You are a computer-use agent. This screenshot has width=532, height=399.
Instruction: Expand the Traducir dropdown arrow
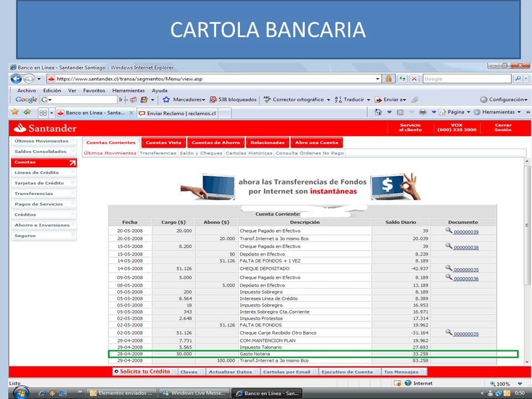pyautogui.click(x=369, y=100)
